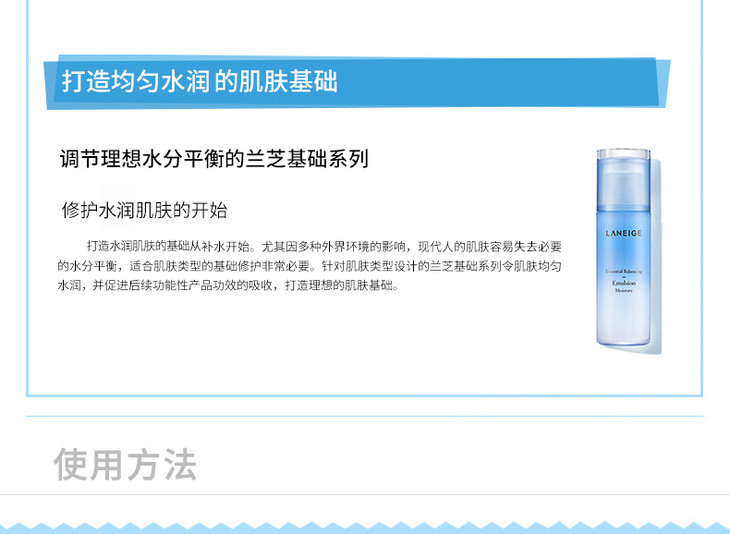Click the wavy blue border at page bottom
Viewport: 730px width, 534px height.
[x=365, y=528]
